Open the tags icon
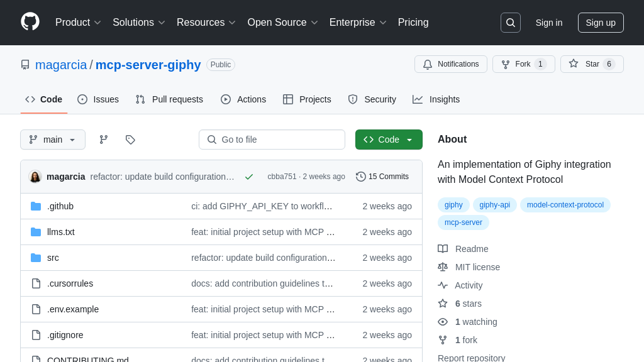This screenshot has width=644, height=362. 130,140
